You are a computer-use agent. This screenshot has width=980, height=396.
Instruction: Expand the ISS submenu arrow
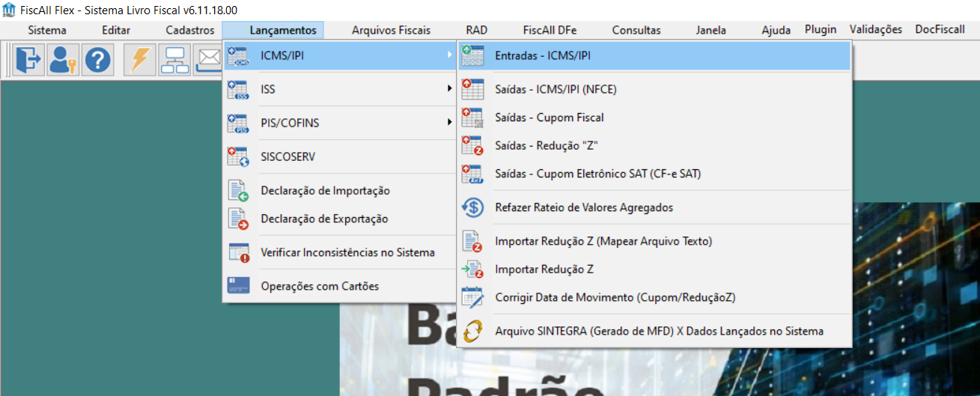click(x=450, y=89)
